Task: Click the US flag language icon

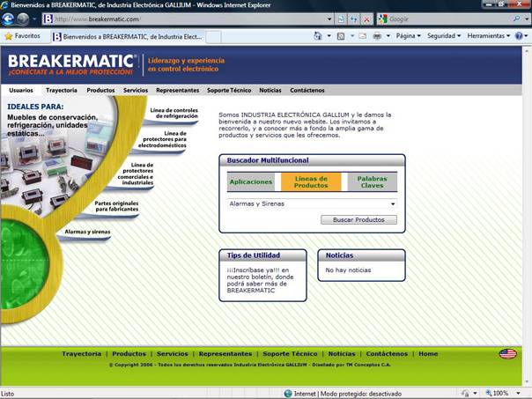Action: pyautogui.click(x=507, y=353)
